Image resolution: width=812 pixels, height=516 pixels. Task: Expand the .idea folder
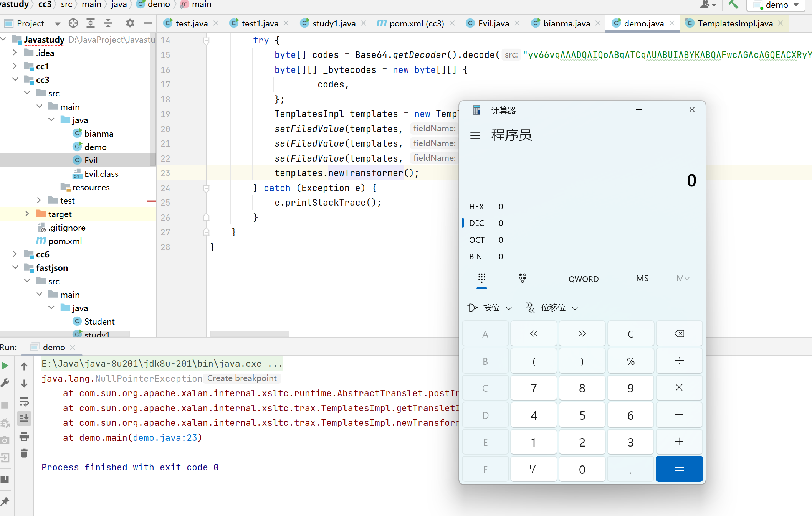click(15, 53)
